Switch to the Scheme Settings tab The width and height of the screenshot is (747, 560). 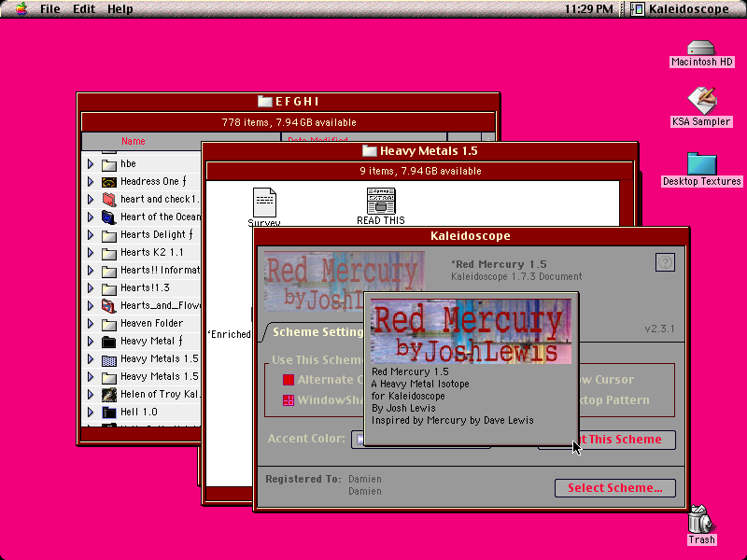(x=317, y=332)
